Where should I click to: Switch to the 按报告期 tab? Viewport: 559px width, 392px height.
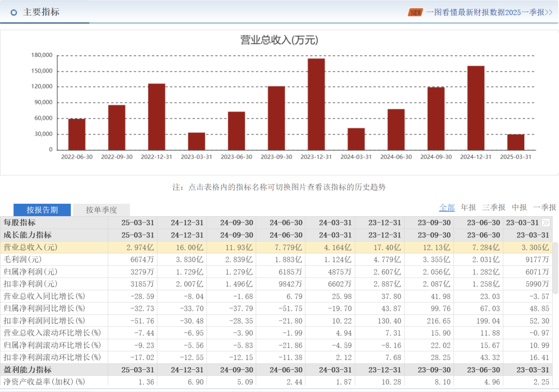pyautogui.click(x=42, y=210)
